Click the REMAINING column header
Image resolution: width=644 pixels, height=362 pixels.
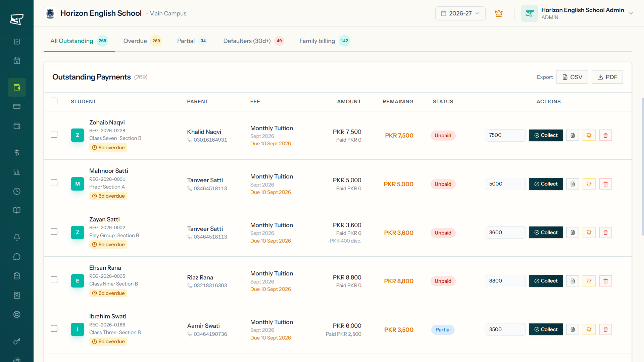(398, 102)
